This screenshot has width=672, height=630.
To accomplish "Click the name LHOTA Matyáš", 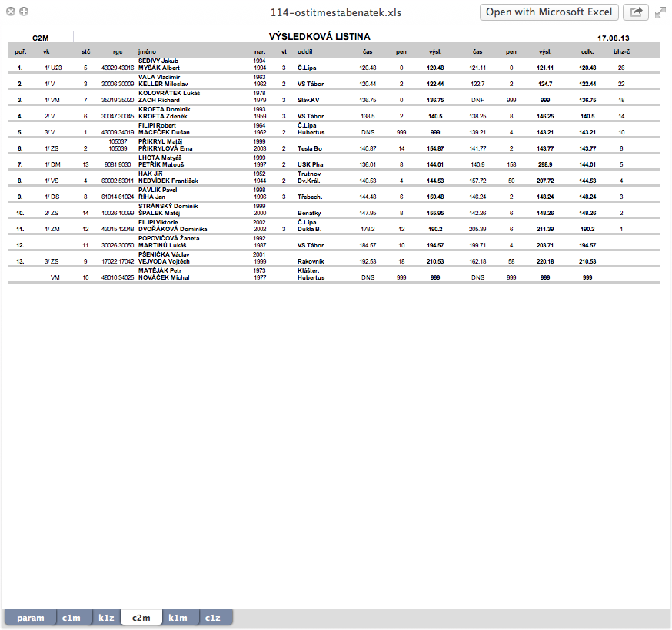I will pyautogui.click(x=160, y=157).
